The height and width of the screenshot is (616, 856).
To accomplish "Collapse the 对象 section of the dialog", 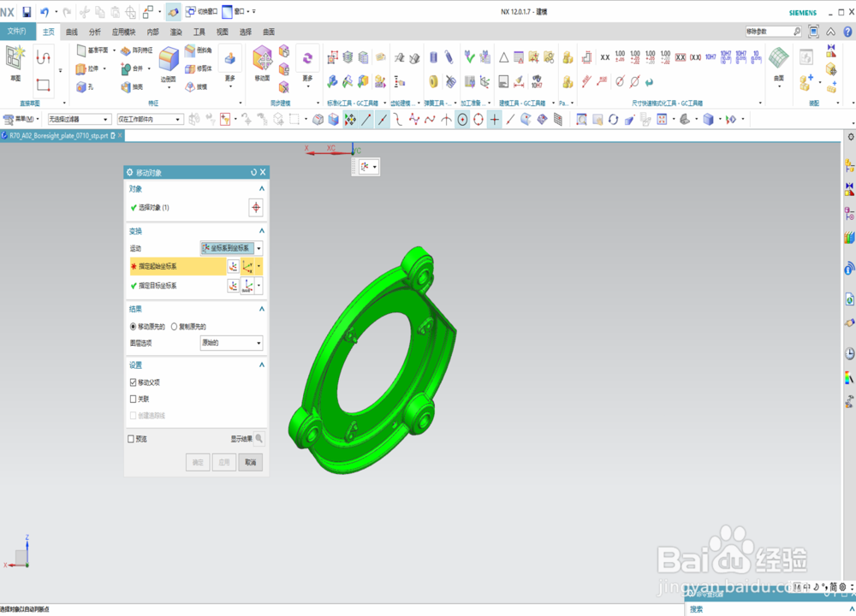I will coord(261,189).
